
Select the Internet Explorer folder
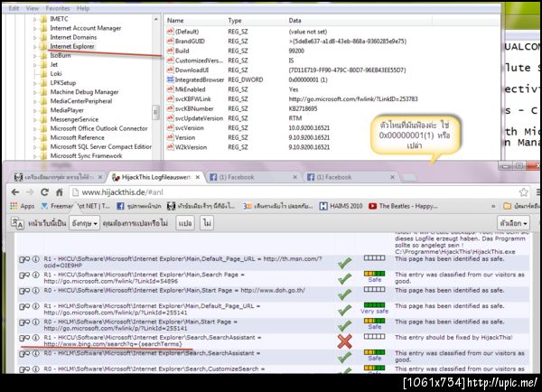[x=72, y=46]
